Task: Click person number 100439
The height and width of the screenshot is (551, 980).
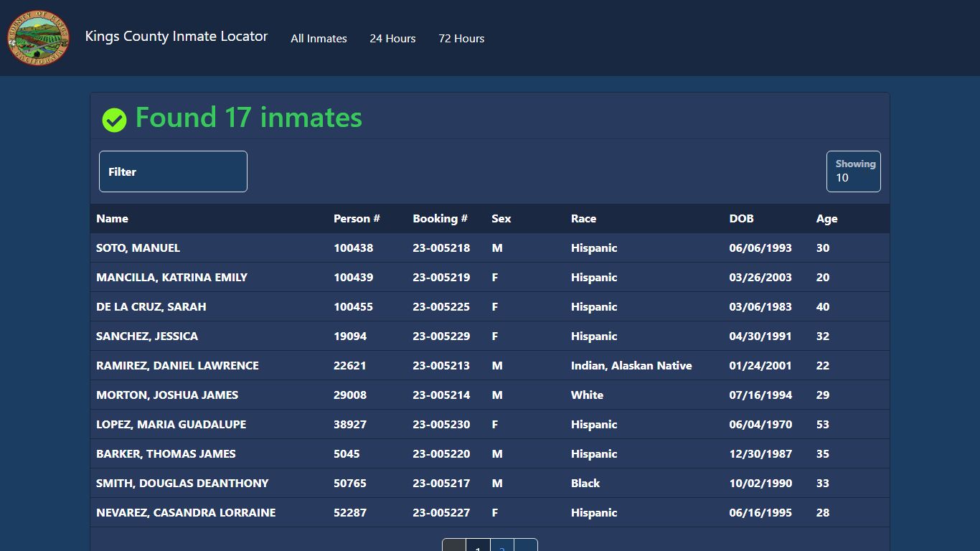Action: [353, 278]
